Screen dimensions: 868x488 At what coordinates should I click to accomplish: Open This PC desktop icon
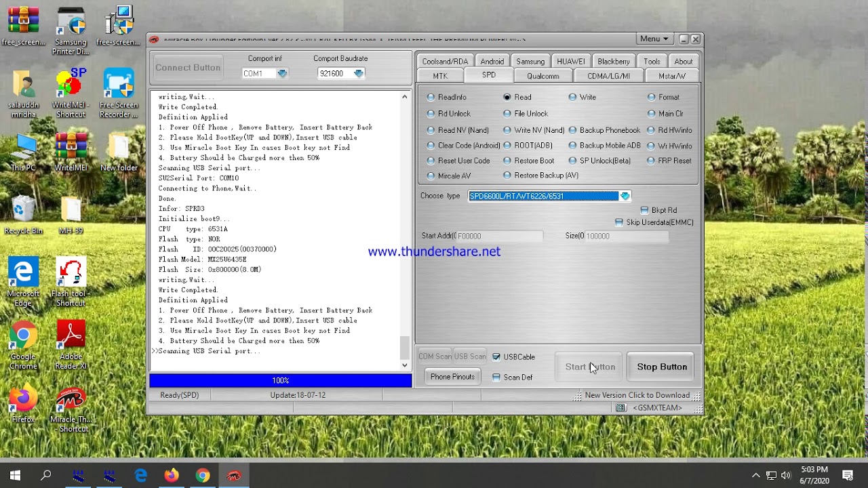click(23, 152)
